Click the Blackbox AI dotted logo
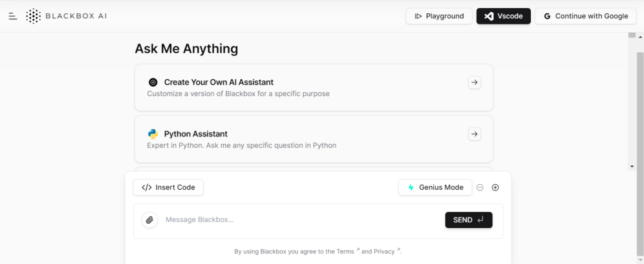Image resolution: width=644 pixels, height=264 pixels. click(34, 16)
